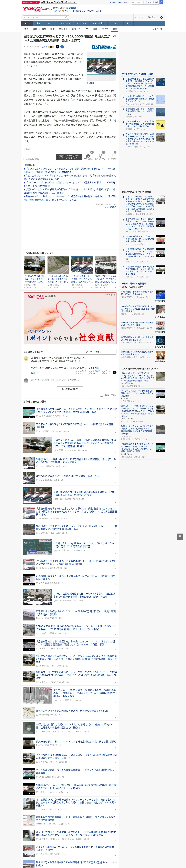Click the article's main photo thumbnail
This screenshot has width=186, height=868.
tap(101, 66)
